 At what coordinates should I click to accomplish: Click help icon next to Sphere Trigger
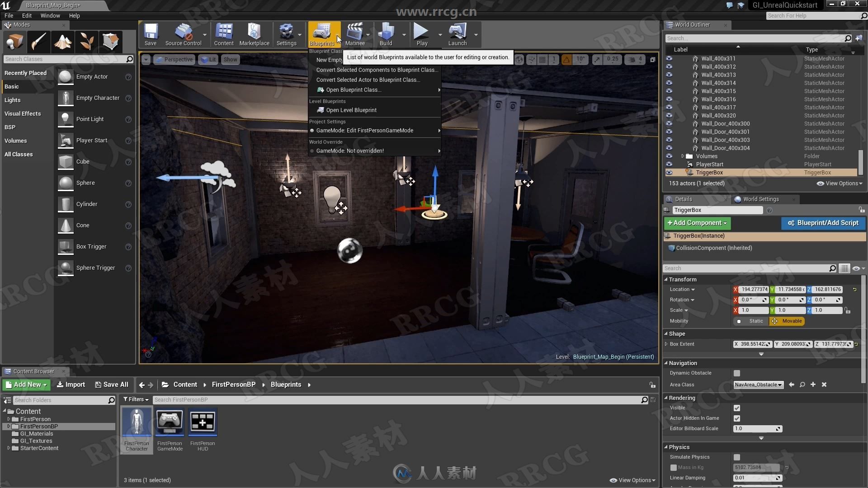pos(128,268)
